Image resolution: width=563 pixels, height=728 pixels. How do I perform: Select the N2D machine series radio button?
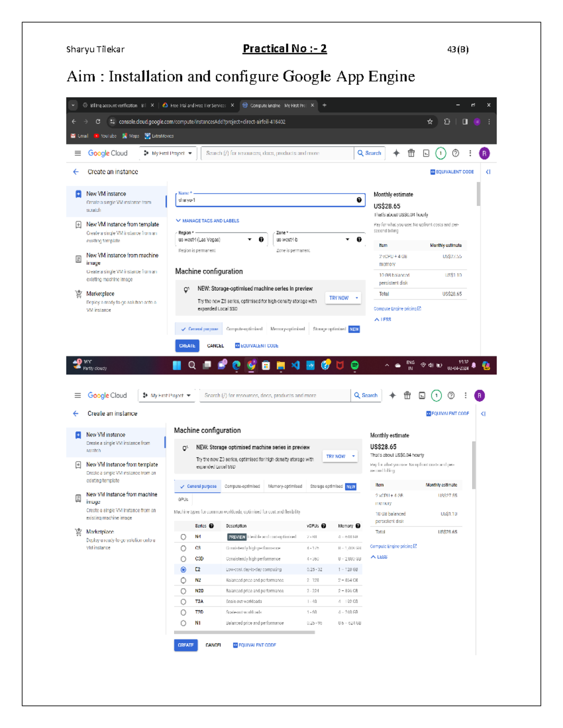(x=183, y=591)
